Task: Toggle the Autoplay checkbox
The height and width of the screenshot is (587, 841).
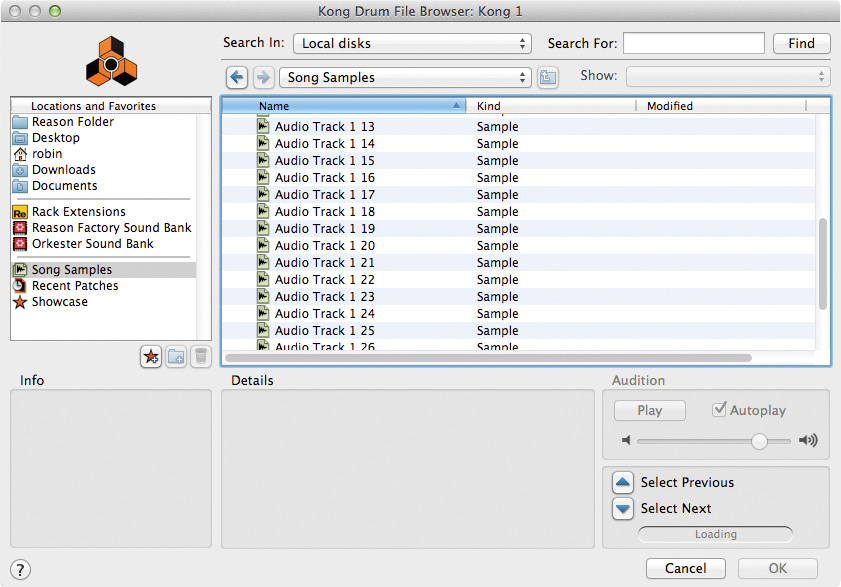Action: click(719, 409)
